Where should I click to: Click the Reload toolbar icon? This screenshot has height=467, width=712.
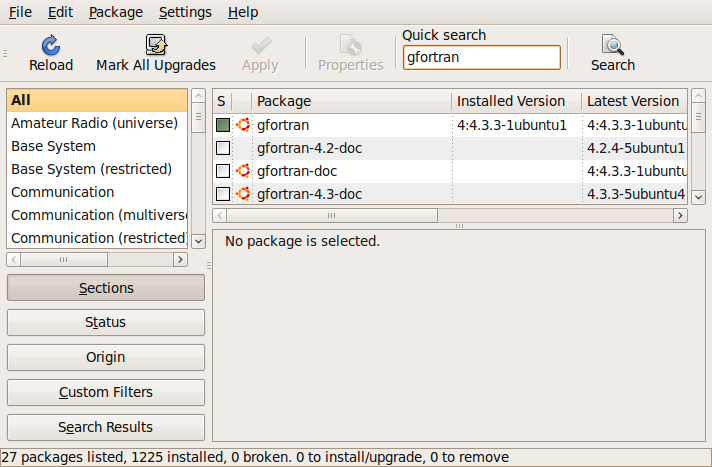pos(51,45)
